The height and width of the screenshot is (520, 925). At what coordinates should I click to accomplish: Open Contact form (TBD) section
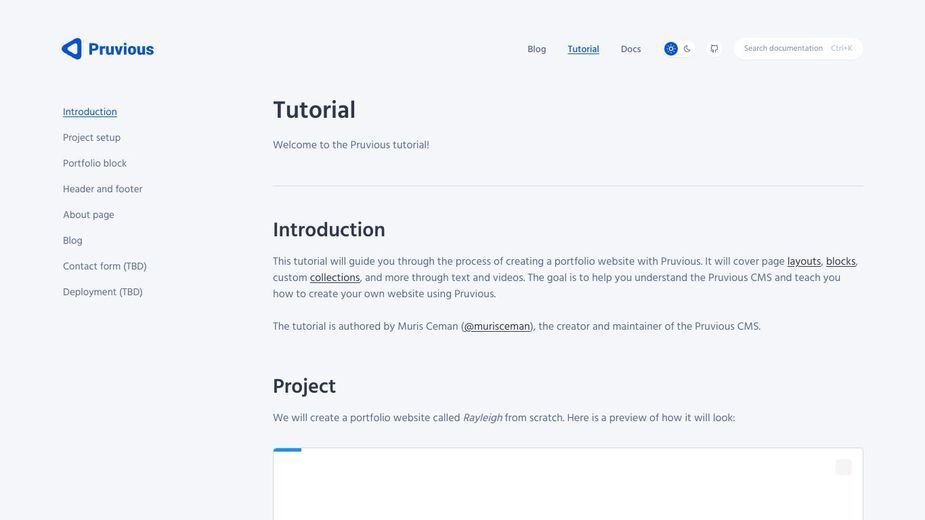pos(104,266)
